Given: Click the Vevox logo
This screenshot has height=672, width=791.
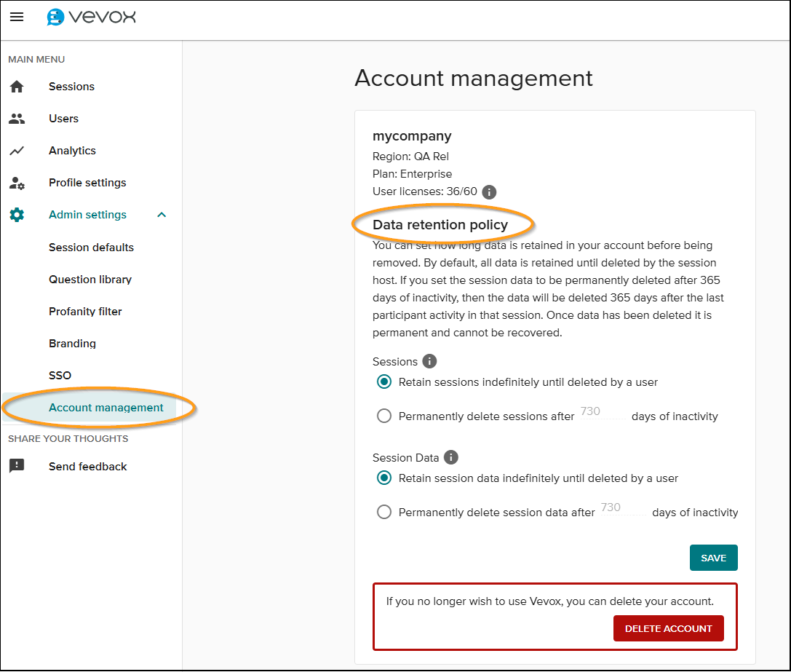Looking at the screenshot, I should pos(91,17).
